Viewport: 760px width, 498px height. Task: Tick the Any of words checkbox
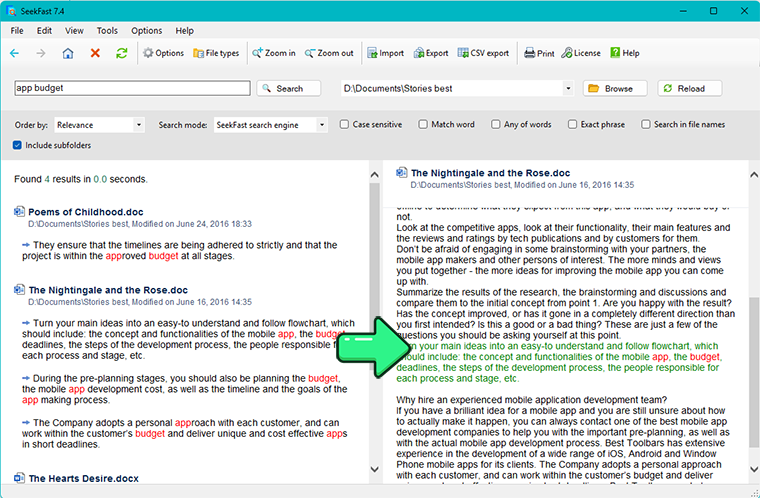495,125
